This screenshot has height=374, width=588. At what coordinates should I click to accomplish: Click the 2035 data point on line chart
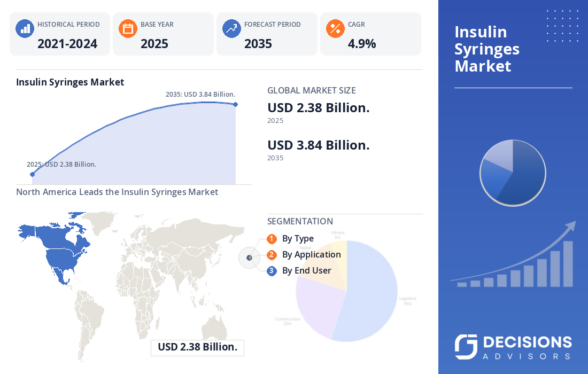(x=236, y=105)
